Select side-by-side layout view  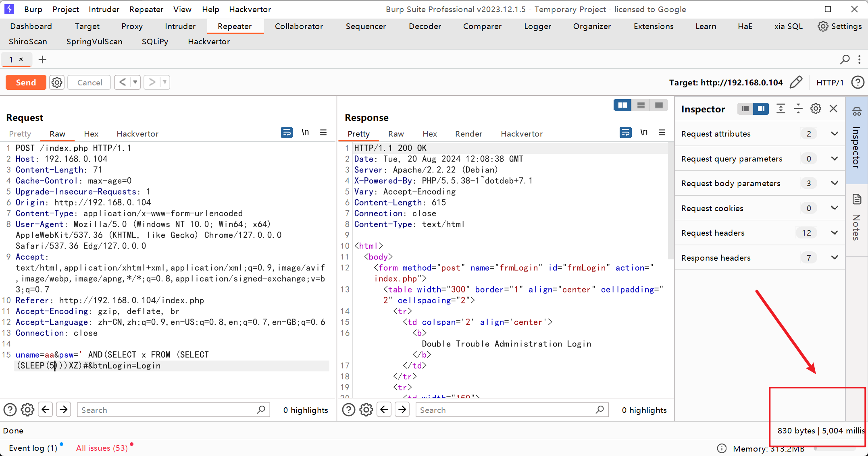(622, 105)
